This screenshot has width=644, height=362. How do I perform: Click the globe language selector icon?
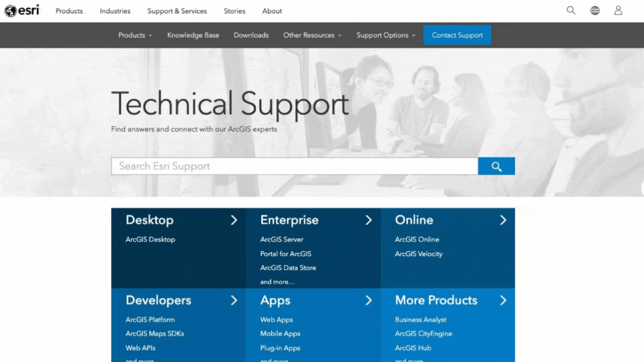tap(595, 10)
